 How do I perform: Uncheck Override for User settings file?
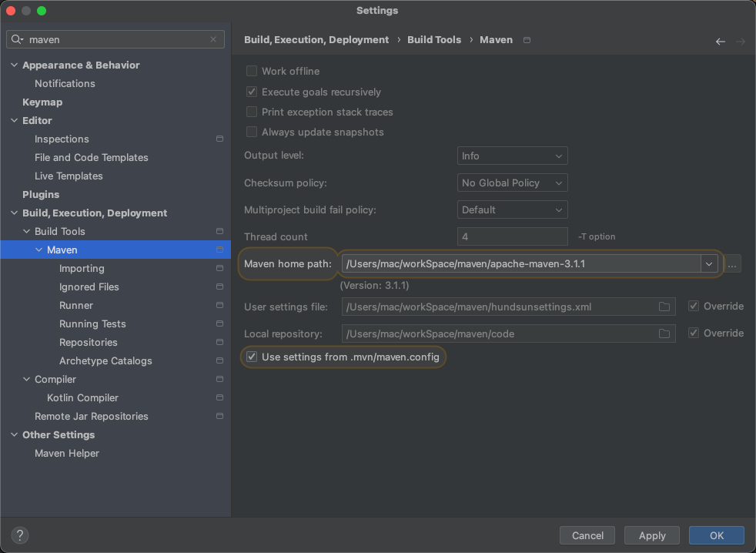click(694, 307)
